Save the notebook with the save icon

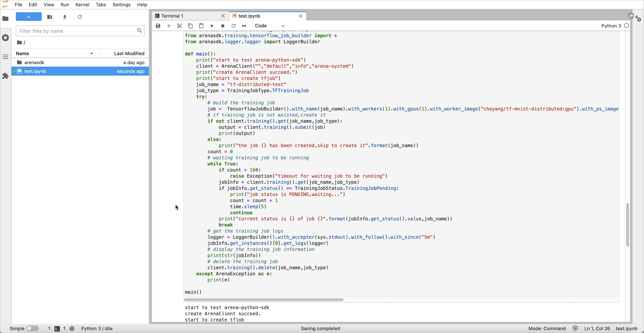click(158, 26)
